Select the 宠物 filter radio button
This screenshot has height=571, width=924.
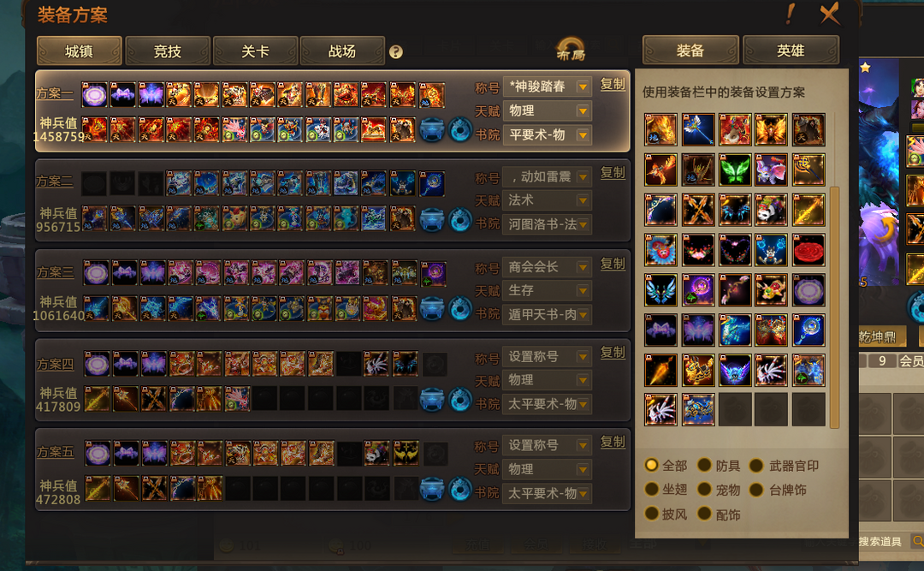tap(704, 490)
